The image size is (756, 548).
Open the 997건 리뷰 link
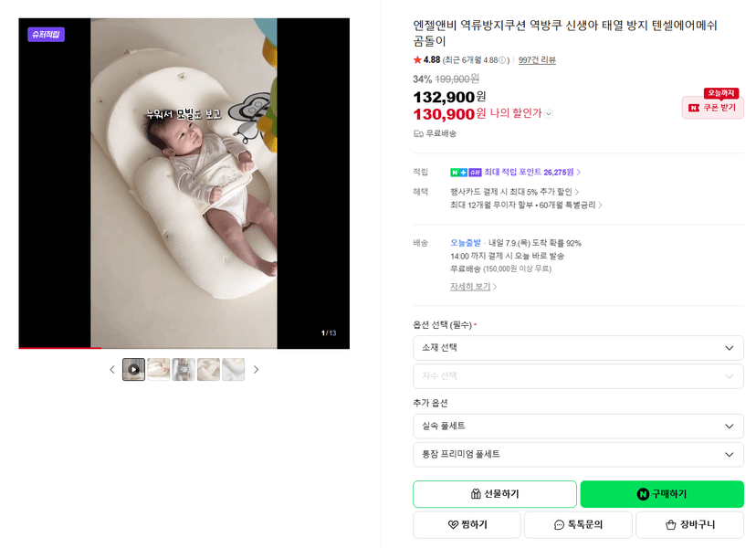pos(537,60)
